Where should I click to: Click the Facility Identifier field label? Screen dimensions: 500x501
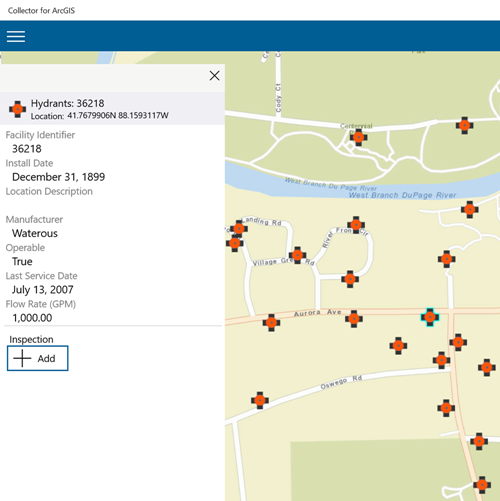(40, 135)
